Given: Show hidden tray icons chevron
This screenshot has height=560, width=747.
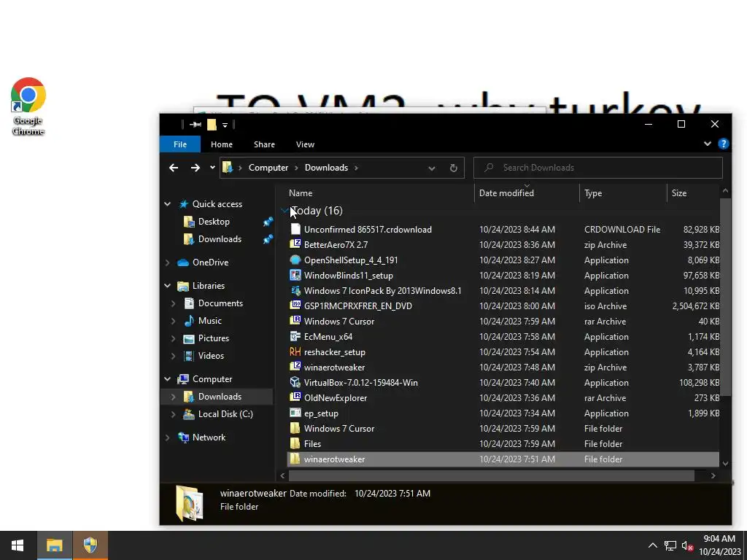Looking at the screenshot, I should coord(653,545).
